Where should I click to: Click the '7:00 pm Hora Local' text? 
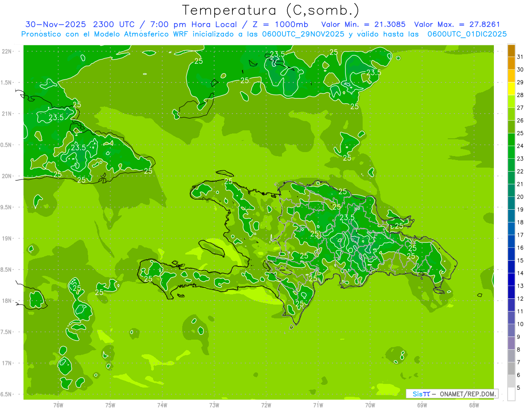[x=195, y=24]
